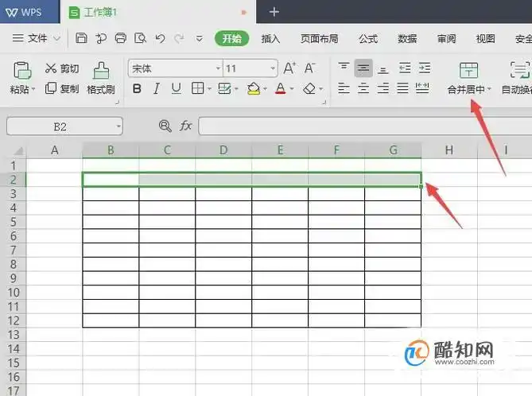
Task: Select column H header
Action: [x=449, y=150]
